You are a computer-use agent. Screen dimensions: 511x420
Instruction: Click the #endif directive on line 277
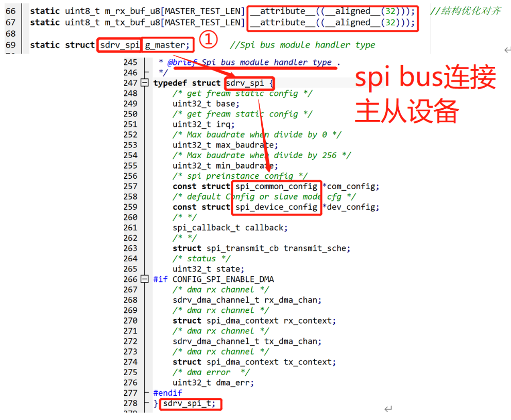click(168, 393)
